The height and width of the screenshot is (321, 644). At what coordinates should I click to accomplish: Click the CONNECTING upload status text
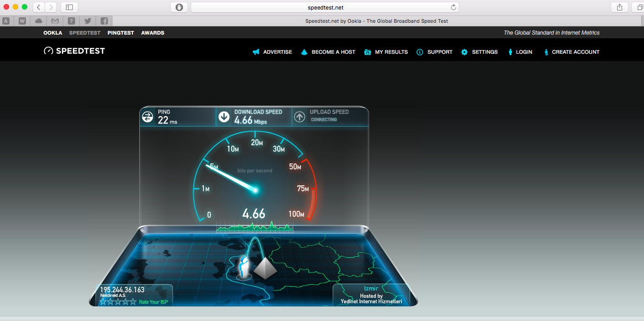(324, 120)
